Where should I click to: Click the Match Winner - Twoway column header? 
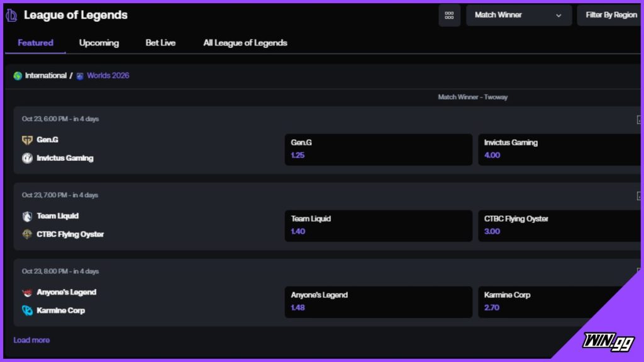click(x=473, y=97)
